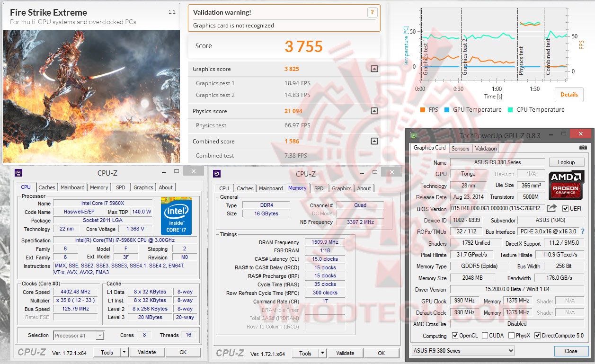Open the ASUS R9 380 Series card dropdown

463,351
